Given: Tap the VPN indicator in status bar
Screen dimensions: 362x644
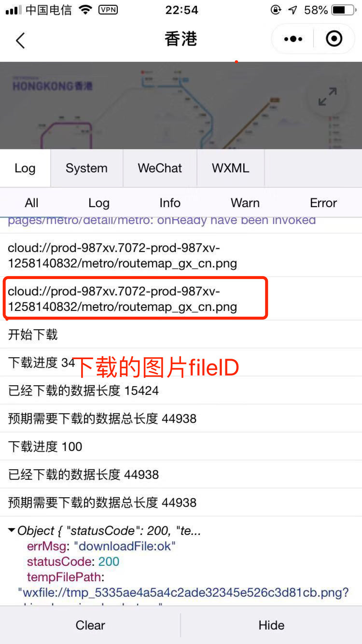Looking at the screenshot, I should tap(108, 10).
